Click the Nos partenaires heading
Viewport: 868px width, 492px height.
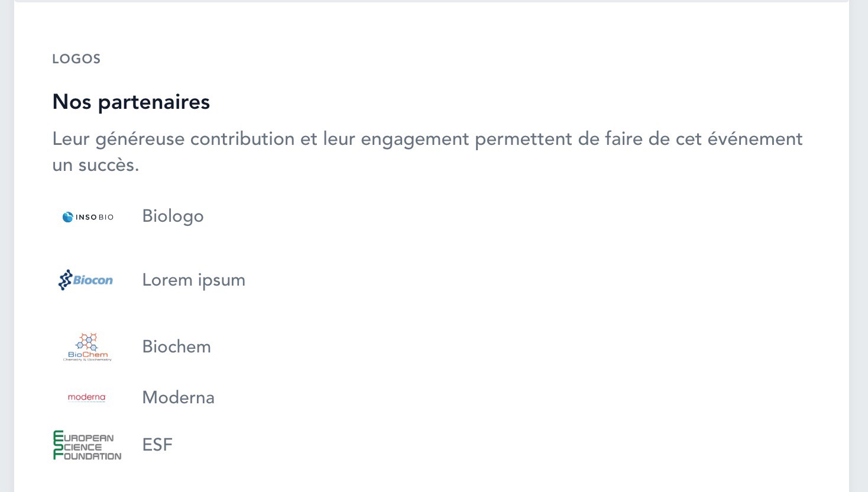[131, 102]
